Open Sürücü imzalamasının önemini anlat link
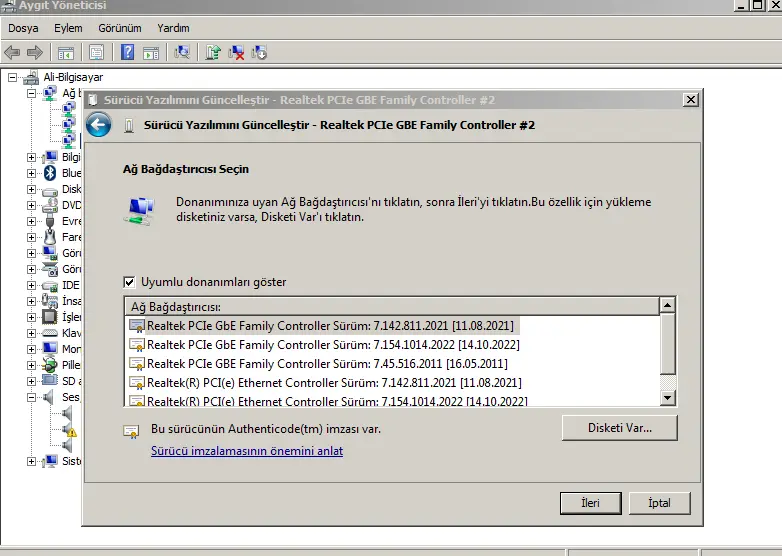Screen dimensions: 782x556 (x=247, y=451)
